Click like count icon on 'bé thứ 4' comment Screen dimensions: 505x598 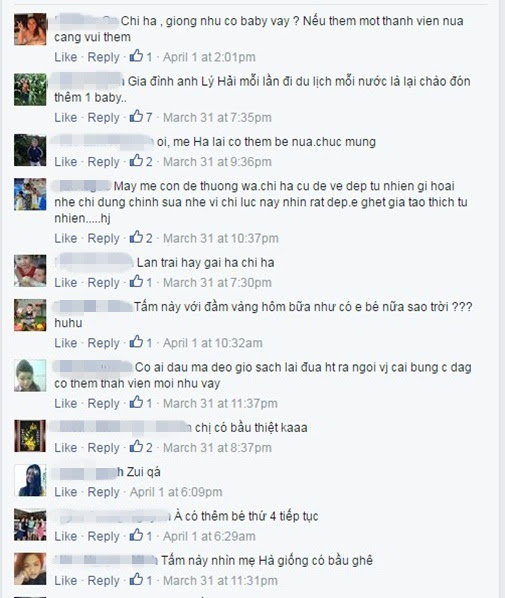pyautogui.click(x=136, y=535)
